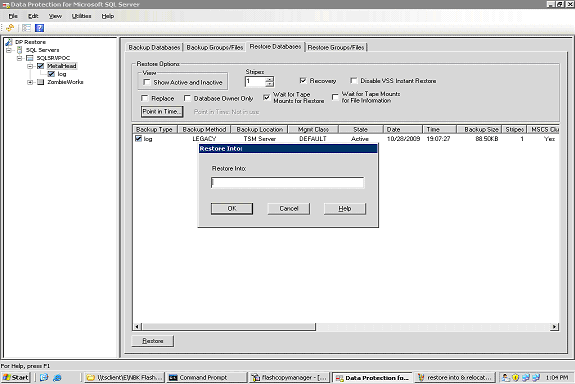Check the Replace option
This screenshot has width=575, height=384.
coord(144,98)
